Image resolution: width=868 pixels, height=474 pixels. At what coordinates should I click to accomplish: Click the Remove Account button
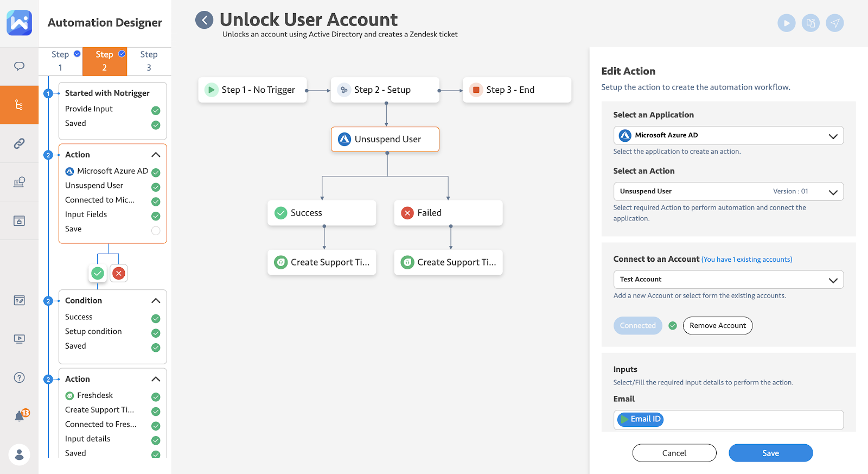click(717, 326)
